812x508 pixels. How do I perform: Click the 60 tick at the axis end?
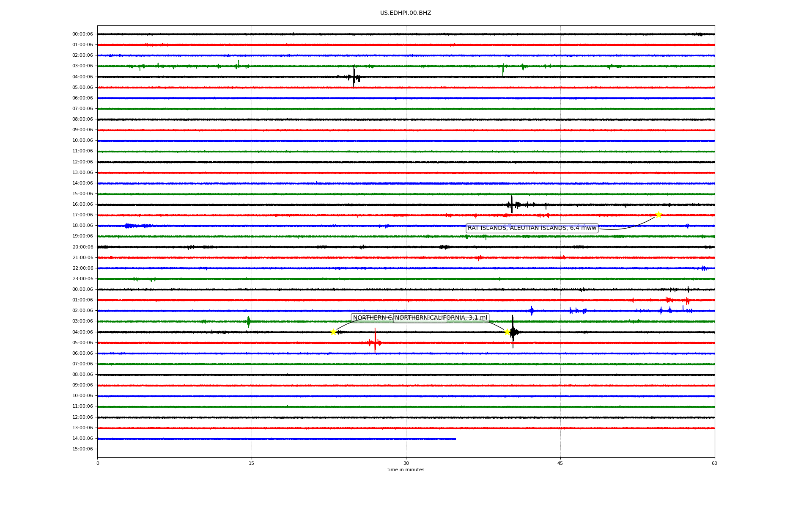(714, 463)
